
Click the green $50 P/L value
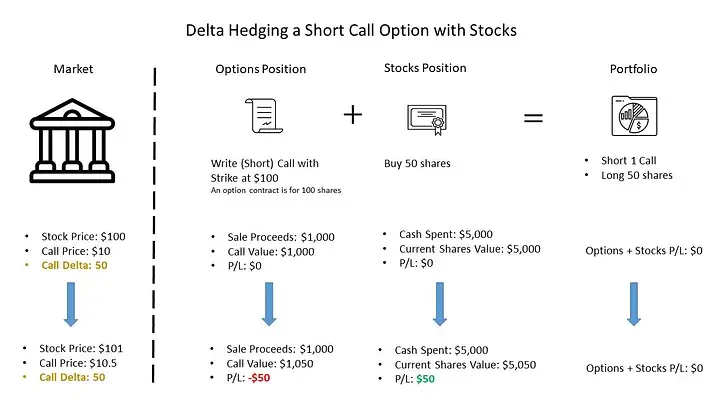[x=425, y=379]
